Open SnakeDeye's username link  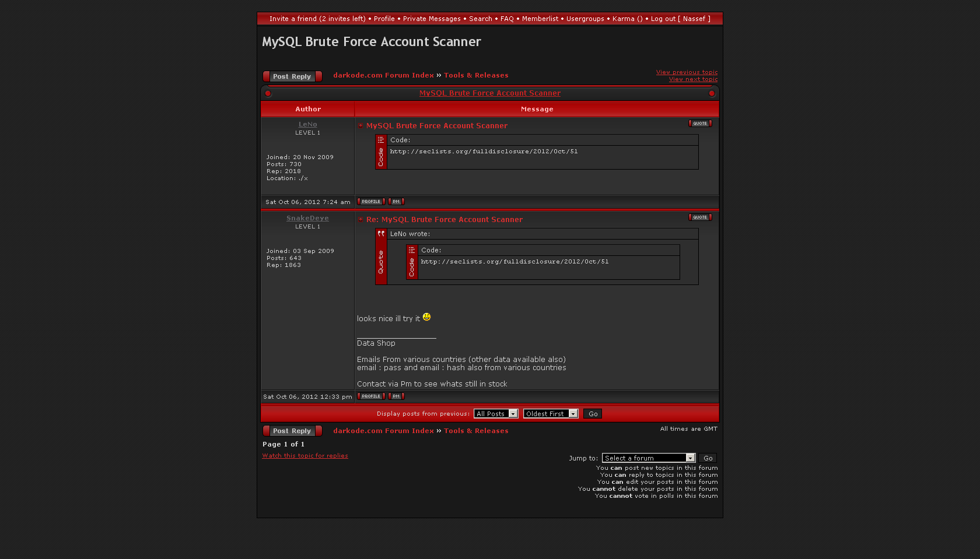click(x=307, y=218)
